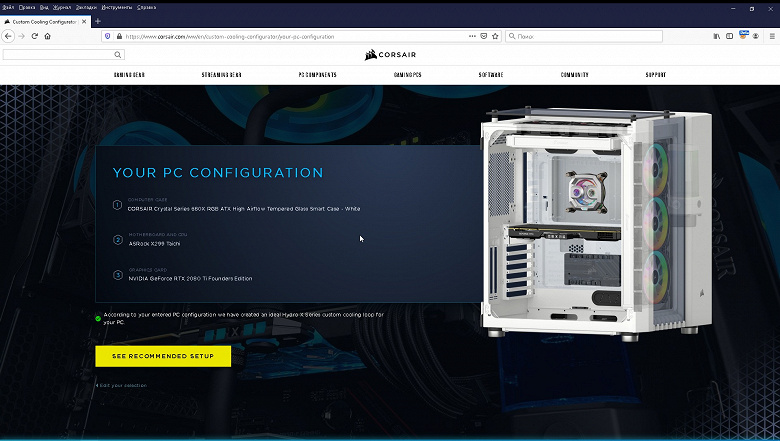
Task: Go back using the browser back arrow
Action: pos(8,36)
